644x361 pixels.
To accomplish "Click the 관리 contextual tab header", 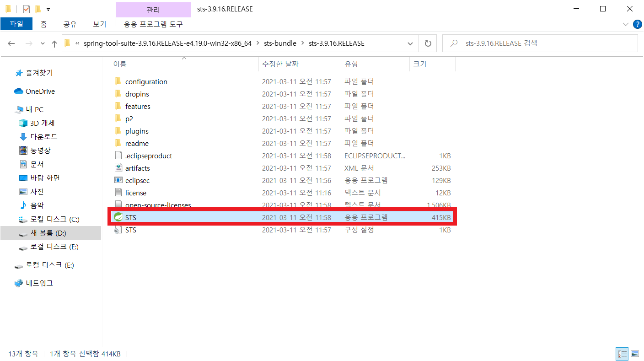I will pos(153,9).
